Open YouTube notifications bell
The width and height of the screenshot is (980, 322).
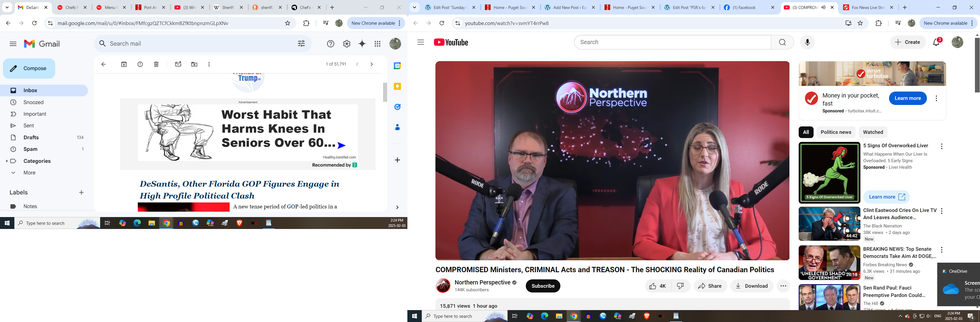936,42
